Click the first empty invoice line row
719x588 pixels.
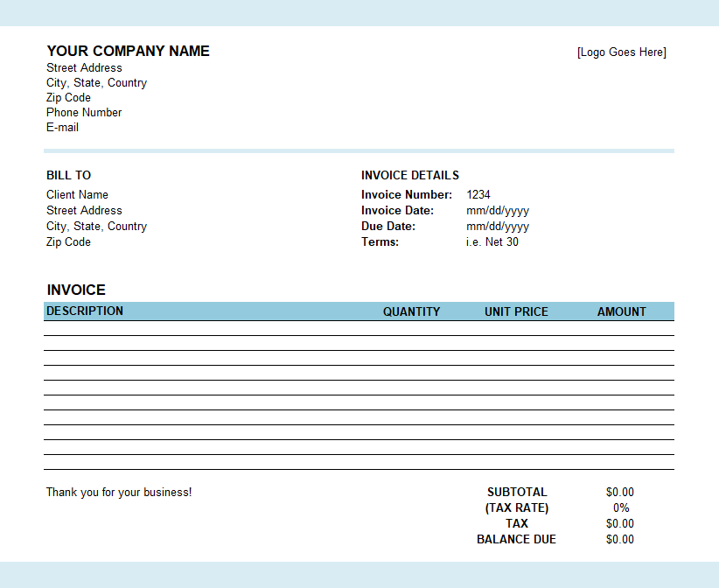tap(359, 328)
